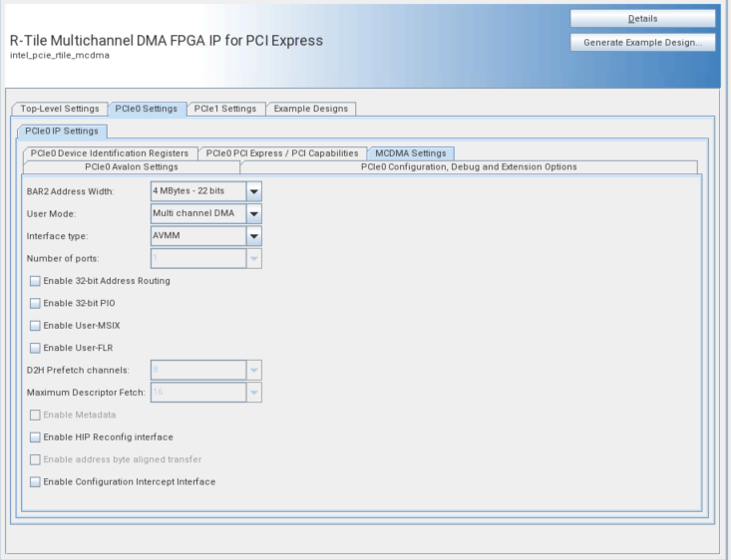
Task: Switch to PCIe0 PCI Express / PCI Capabilities tab
Action: point(282,153)
